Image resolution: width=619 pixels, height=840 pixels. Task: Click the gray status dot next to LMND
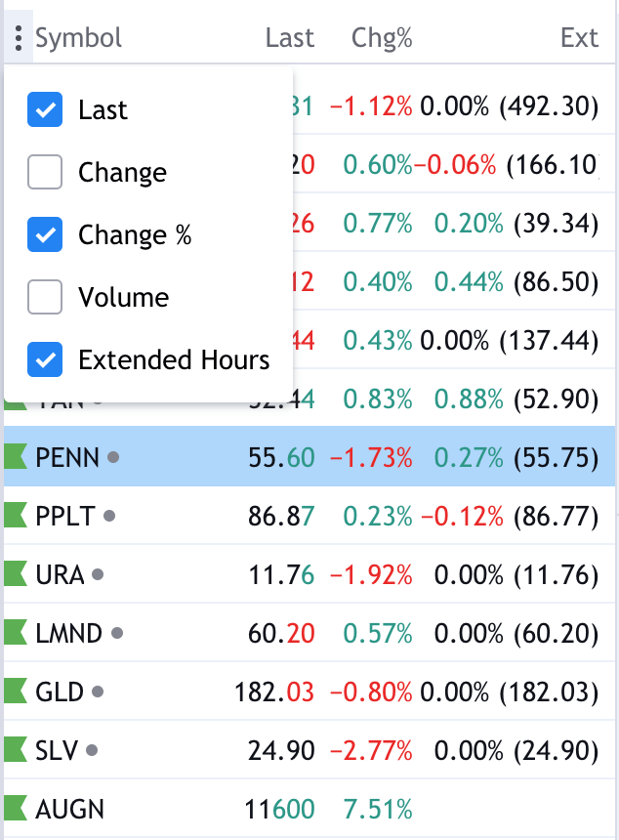click(x=117, y=633)
